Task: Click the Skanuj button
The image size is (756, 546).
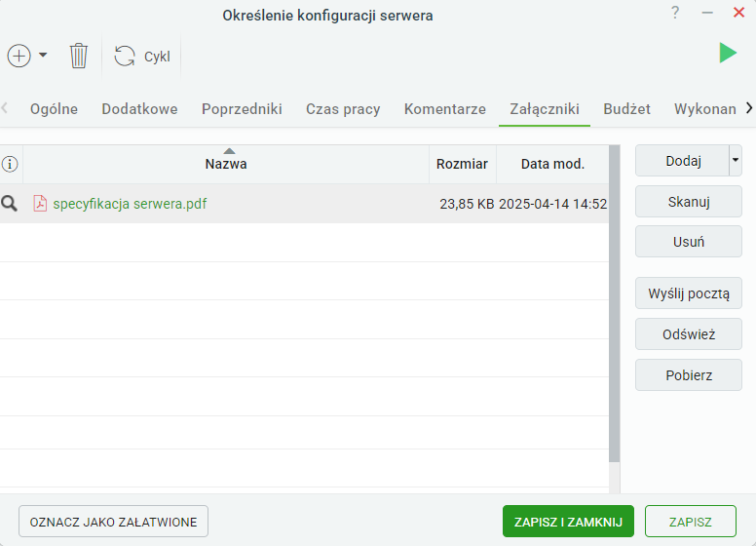Action: [x=689, y=202]
